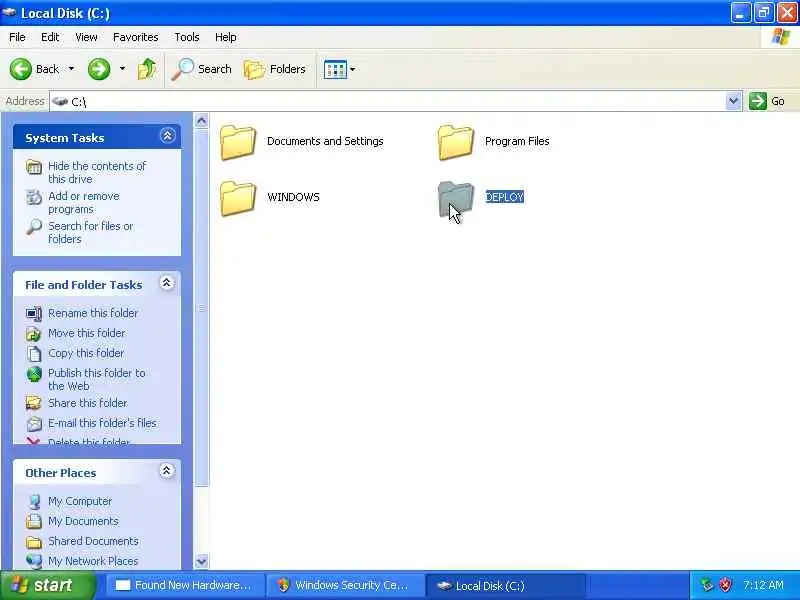The width and height of the screenshot is (800, 600).
Task: Click the Publish to Web globe icon
Action: click(x=34, y=374)
